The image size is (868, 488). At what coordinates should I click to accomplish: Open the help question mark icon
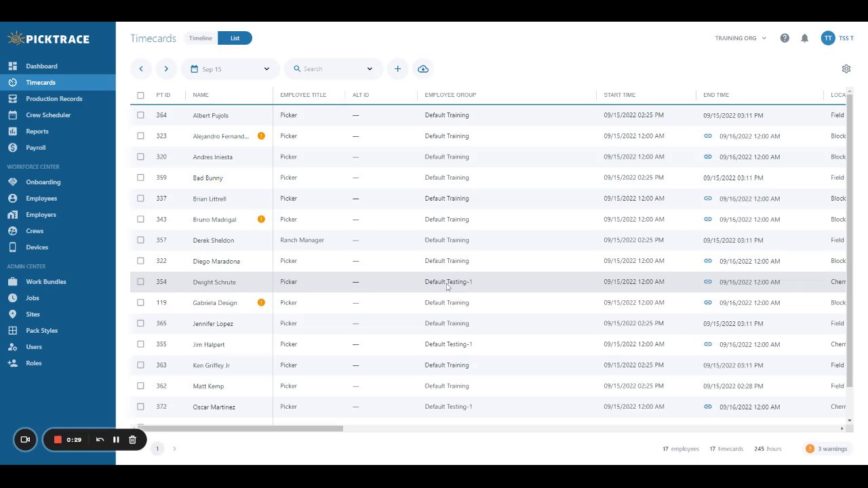pos(785,38)
